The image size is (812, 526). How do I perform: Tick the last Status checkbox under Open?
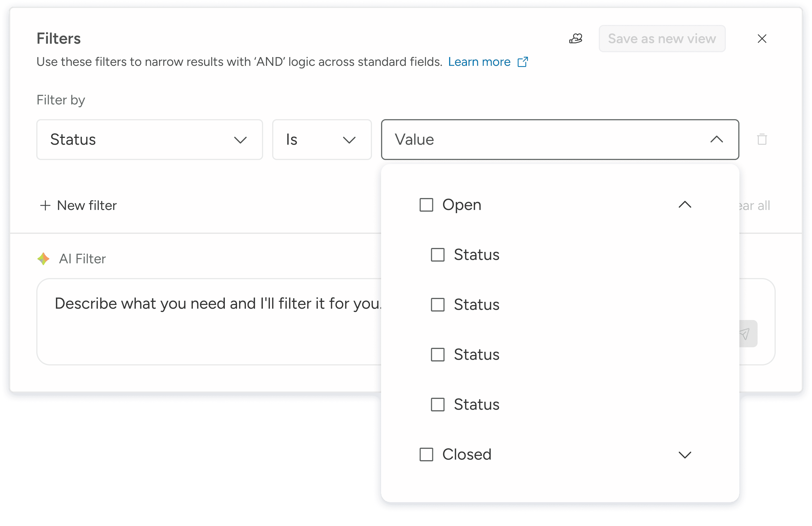click(x=437, y=405)
